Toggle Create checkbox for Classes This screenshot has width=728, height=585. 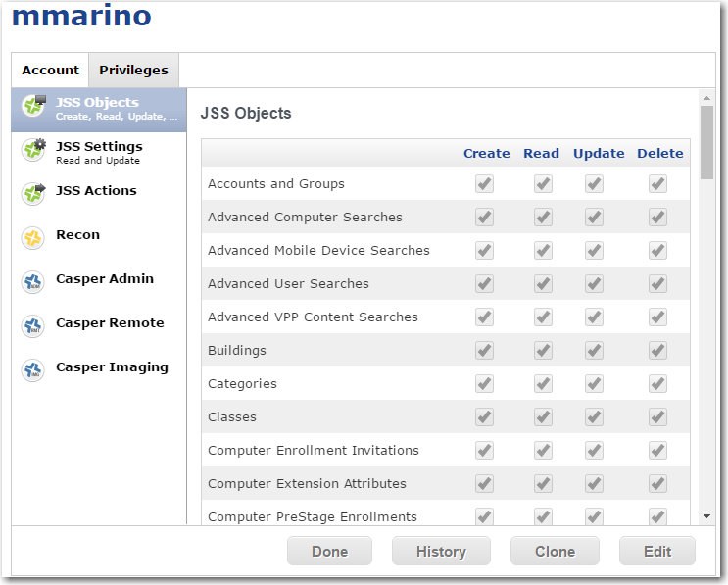[484, 416]
